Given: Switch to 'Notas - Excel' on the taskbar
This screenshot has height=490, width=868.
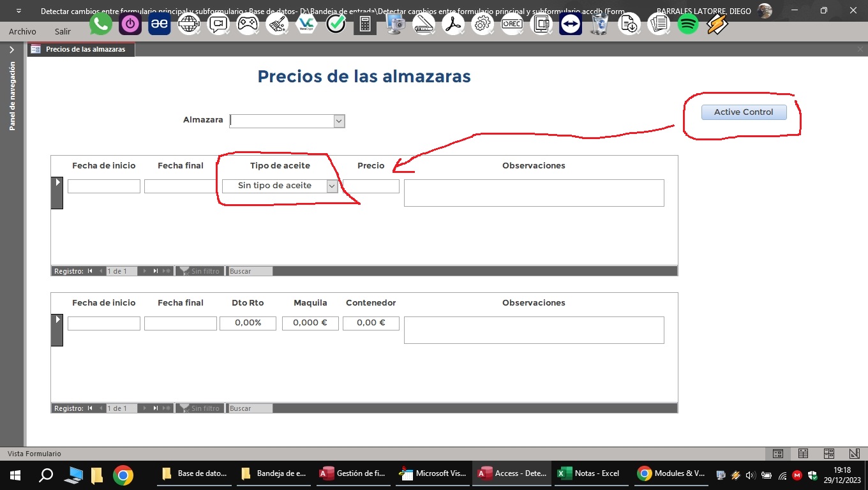Looking at the screenshot, I should [590, 474].
